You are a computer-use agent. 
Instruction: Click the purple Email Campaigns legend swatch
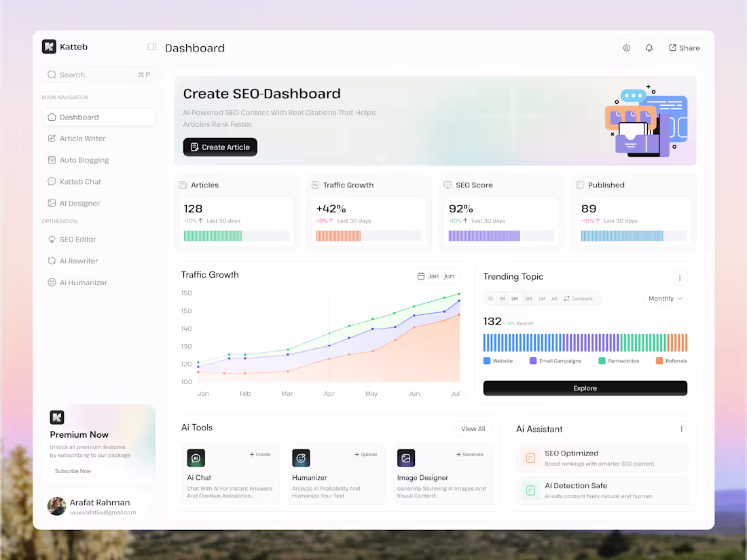click(533, 361)
